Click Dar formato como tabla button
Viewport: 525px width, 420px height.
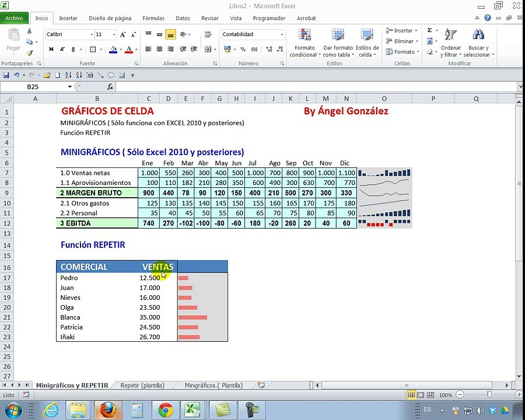click(x=338, y=43)
